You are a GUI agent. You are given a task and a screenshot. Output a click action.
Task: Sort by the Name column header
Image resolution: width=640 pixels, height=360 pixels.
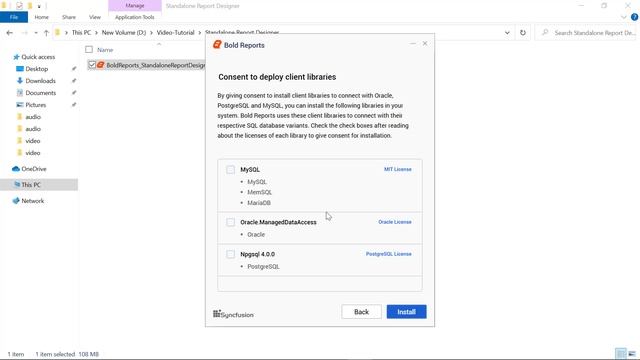[x=105, y=50]
